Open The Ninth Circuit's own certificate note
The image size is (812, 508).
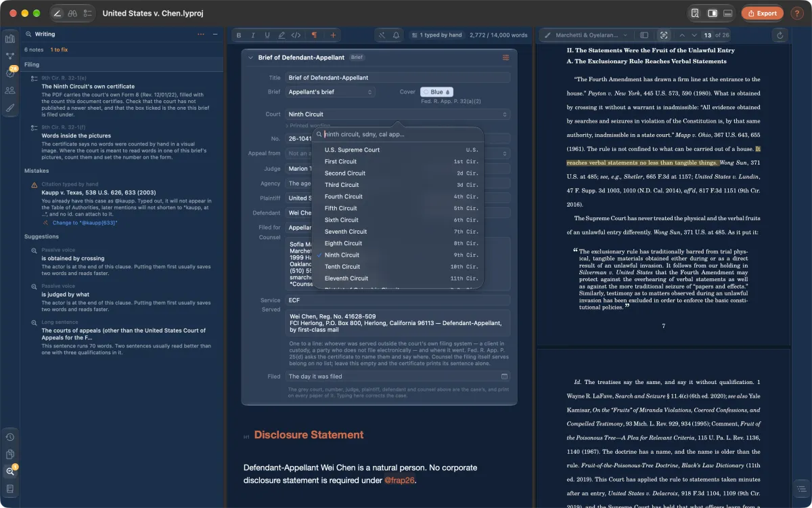point(122,96)
